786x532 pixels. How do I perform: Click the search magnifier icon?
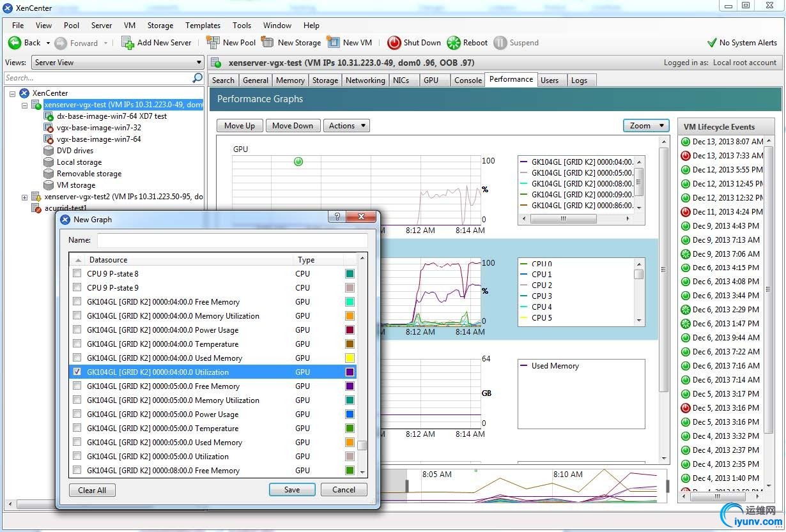[197, 78]
